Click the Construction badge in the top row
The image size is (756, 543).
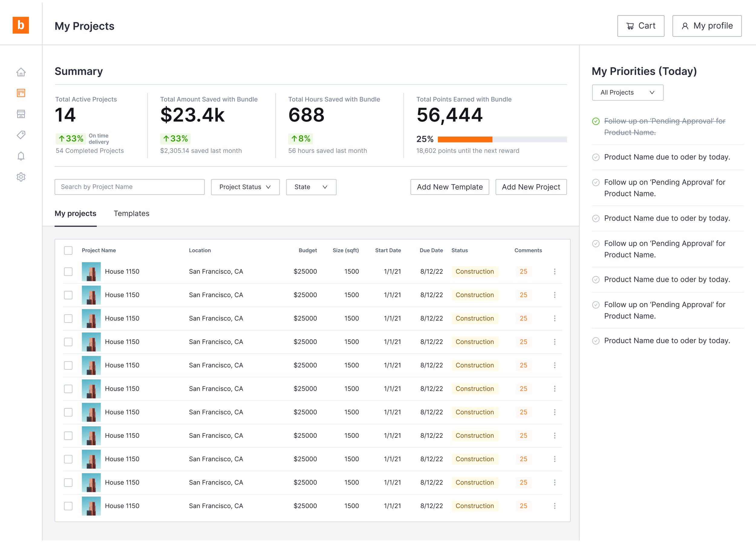[475, 272]
